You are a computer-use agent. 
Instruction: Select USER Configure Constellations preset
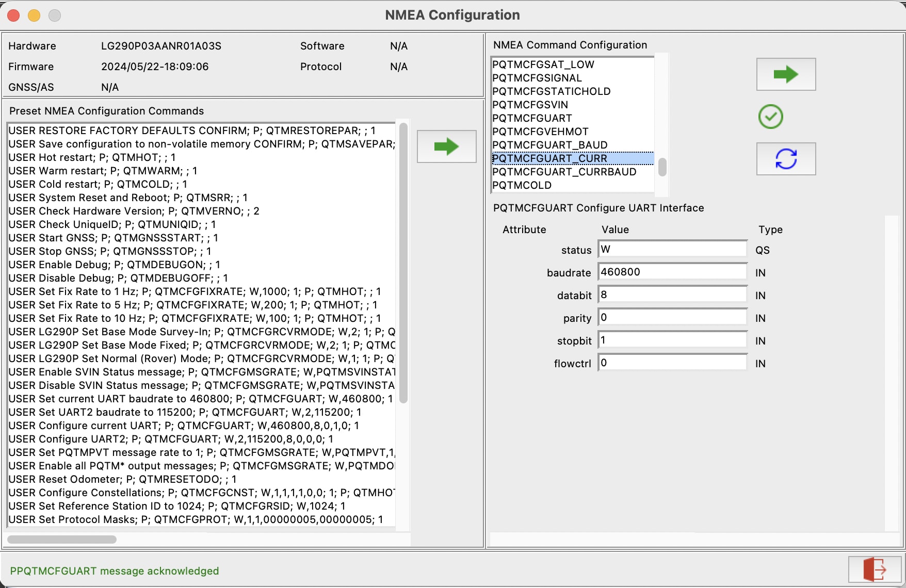point(202,493)
